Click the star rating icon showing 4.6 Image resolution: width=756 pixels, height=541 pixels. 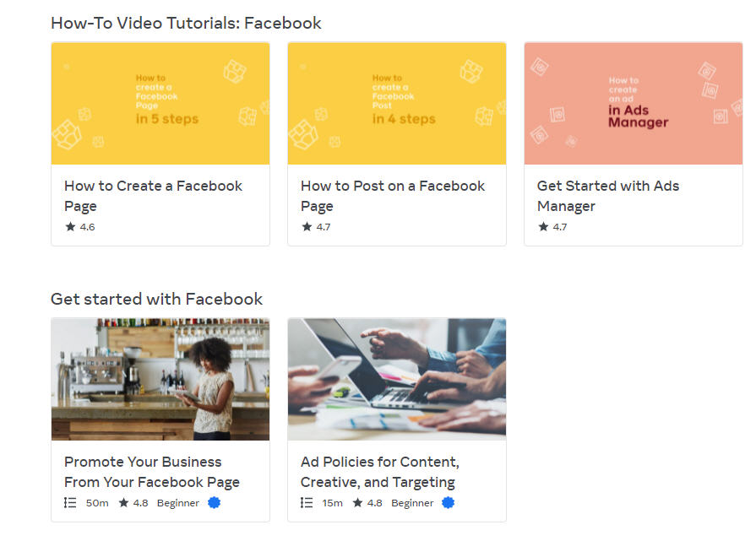(x=70, y=226)
